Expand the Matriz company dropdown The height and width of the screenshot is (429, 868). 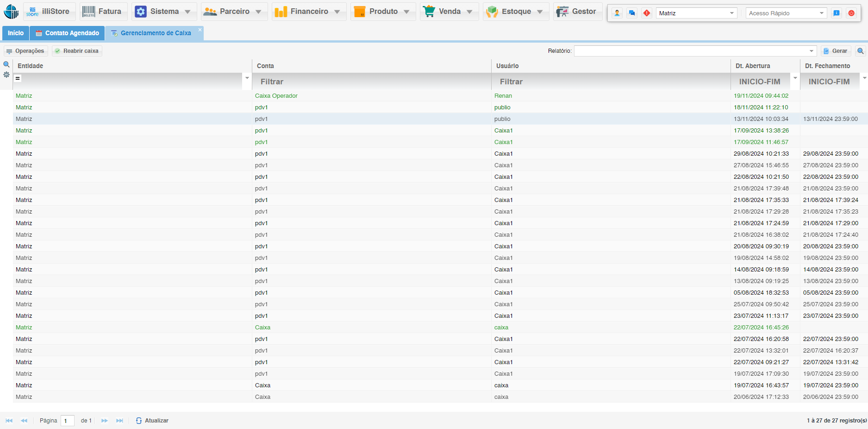(732, 13)
